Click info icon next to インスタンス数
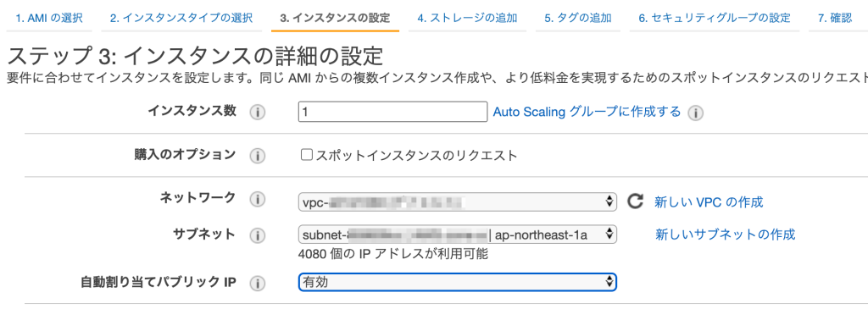Viewport: 868px width, 309px height. coord(257,113)
